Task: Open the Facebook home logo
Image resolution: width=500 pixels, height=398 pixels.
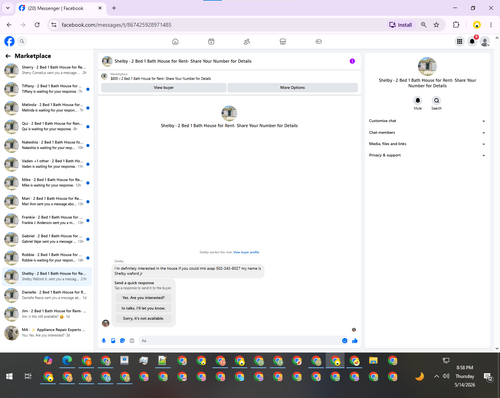Action: (9, 41)
